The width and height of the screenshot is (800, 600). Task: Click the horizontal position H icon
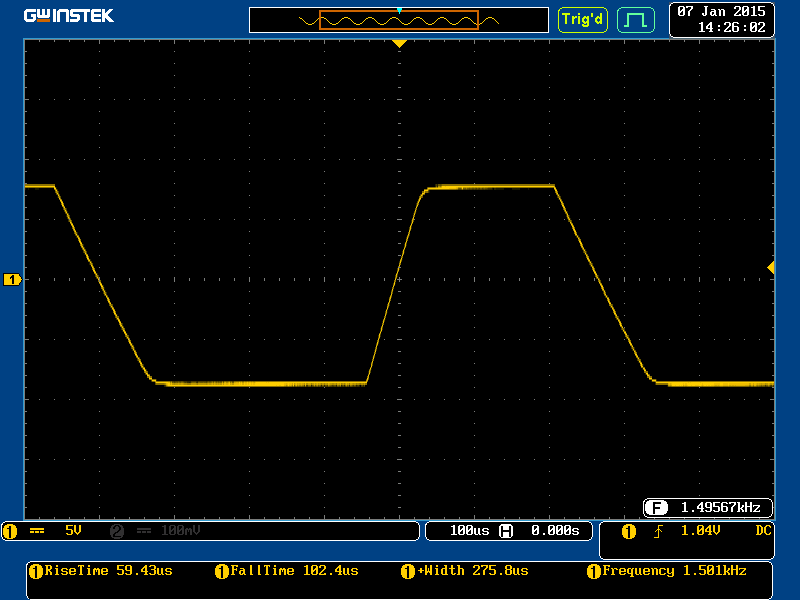point(506,531)
